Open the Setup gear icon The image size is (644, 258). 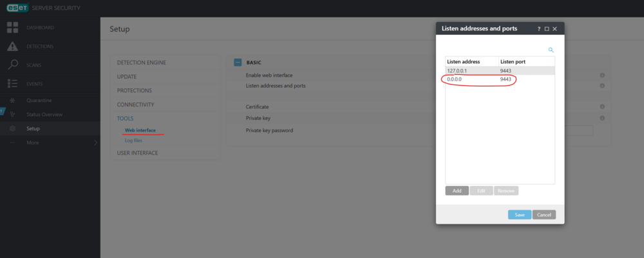pyautogui.click(x=13, y=128)
